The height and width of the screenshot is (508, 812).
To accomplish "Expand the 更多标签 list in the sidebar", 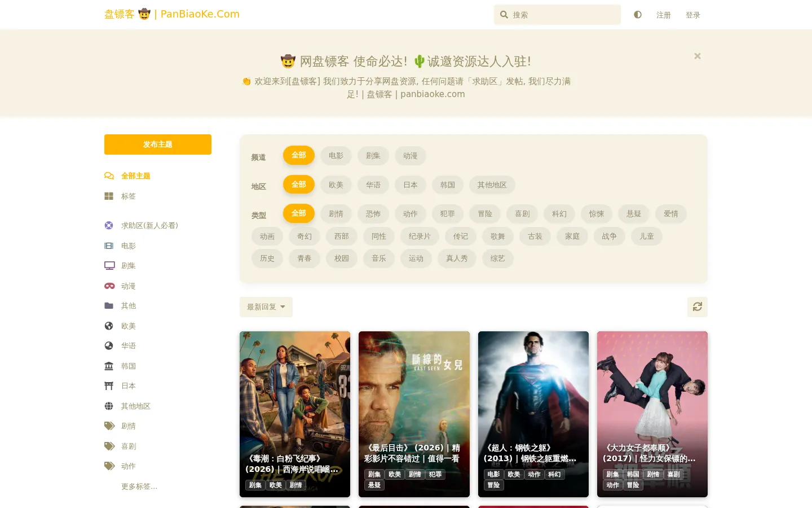I will [x=139, y=487].
